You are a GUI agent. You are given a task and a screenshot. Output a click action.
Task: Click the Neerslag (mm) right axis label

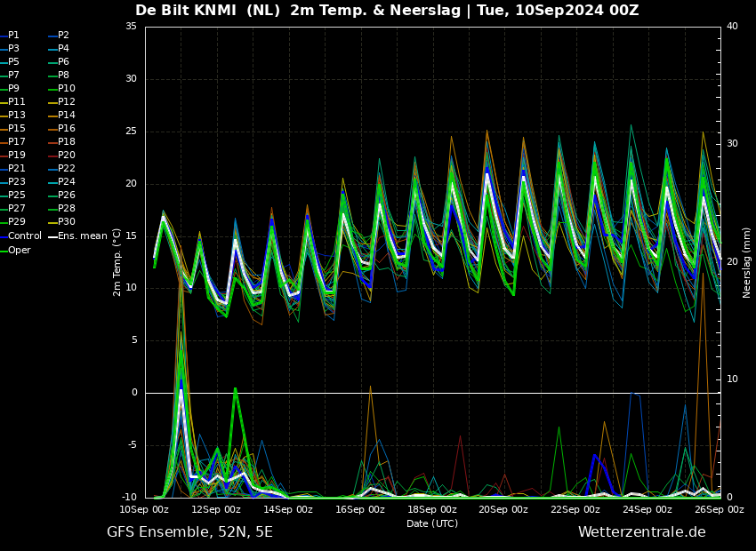(747, 262)
